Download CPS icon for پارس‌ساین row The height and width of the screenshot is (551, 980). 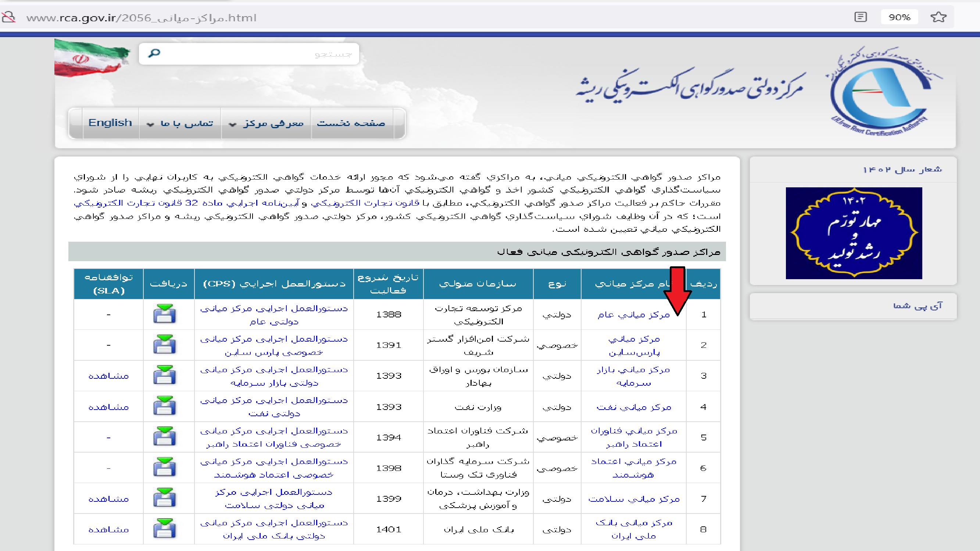click(164, 345)
